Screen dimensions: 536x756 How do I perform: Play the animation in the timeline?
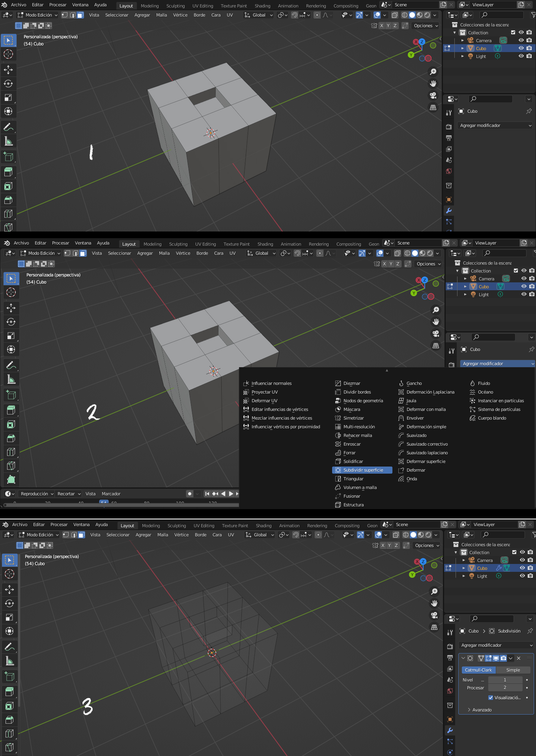(x=231, y=494)
